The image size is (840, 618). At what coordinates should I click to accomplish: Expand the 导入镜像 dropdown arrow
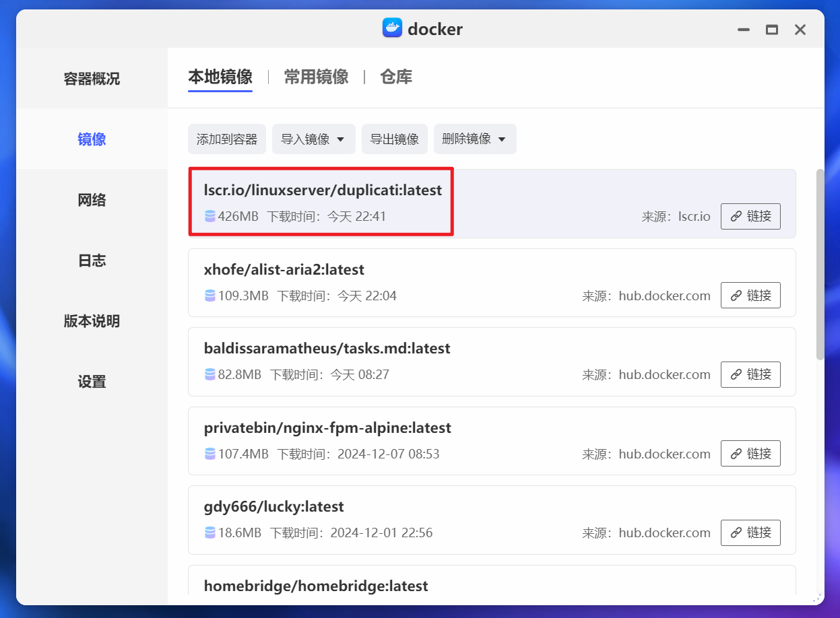click(341, 139)
